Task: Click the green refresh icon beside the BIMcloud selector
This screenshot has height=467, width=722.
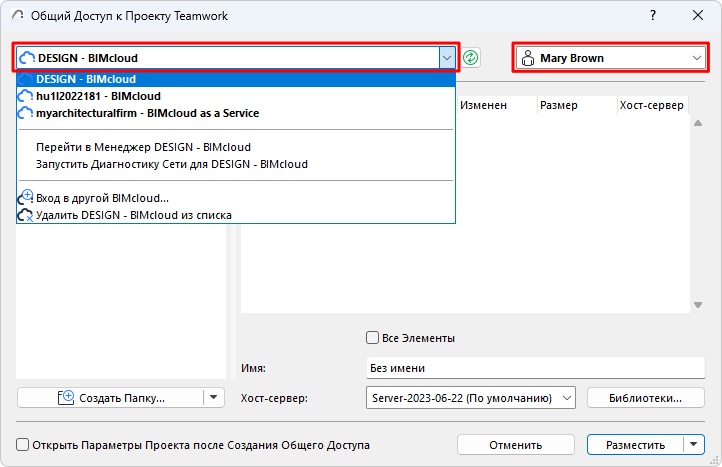Action: [x=471, y=58]
